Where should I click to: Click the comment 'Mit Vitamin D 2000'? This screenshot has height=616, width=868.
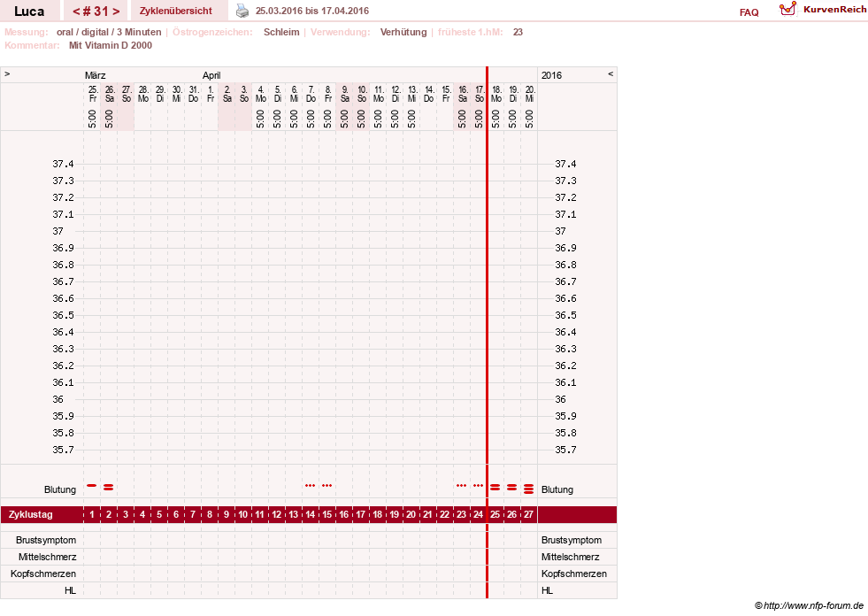tap(111, 45)
